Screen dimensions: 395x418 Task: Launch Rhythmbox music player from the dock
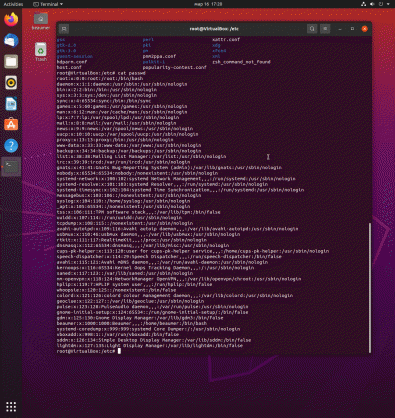11,83
